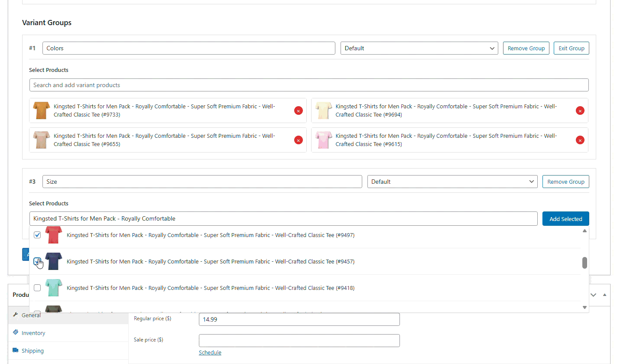
Task: Click the Regular price input field
Action: pyautogui.click(x=299, y=319)
